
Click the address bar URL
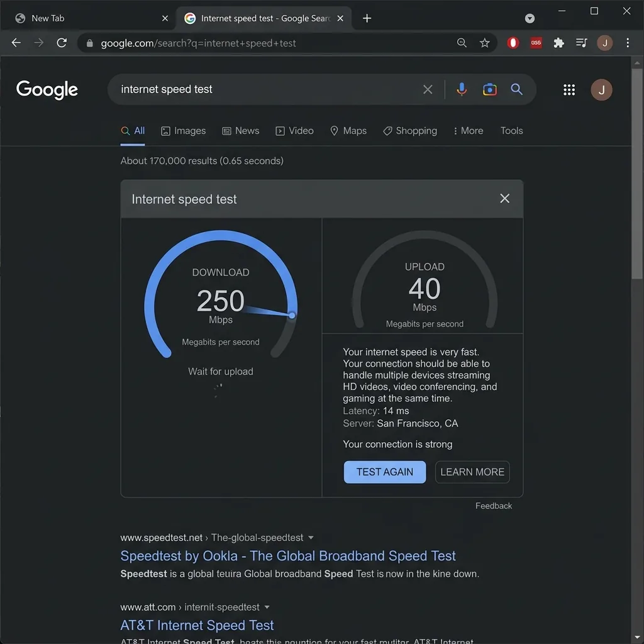[198, 43]
